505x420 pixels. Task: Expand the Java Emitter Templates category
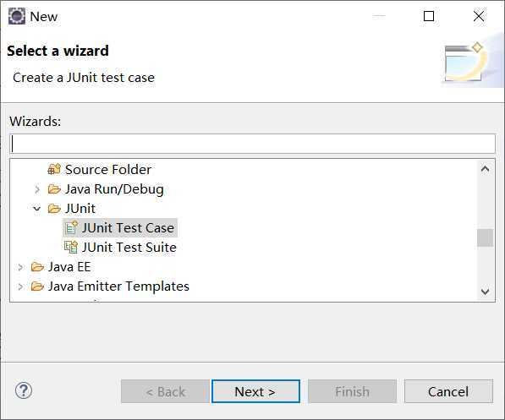click(20, 286)
